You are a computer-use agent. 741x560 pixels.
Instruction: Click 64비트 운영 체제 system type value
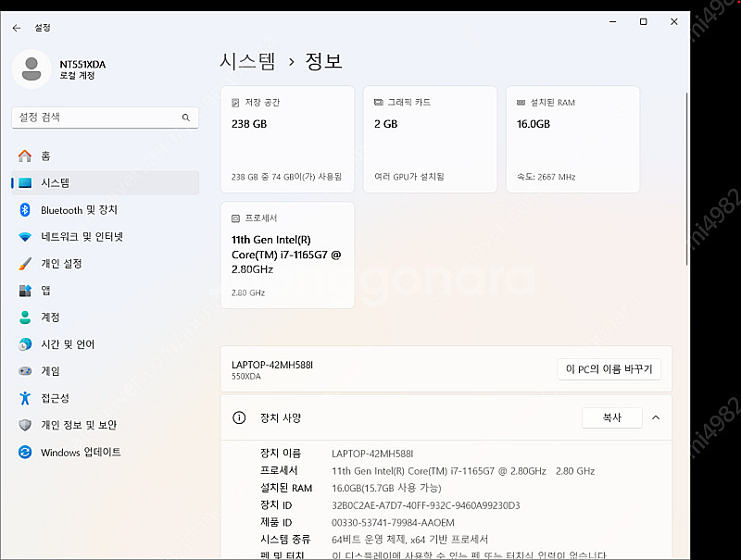[x=409, y=540]
